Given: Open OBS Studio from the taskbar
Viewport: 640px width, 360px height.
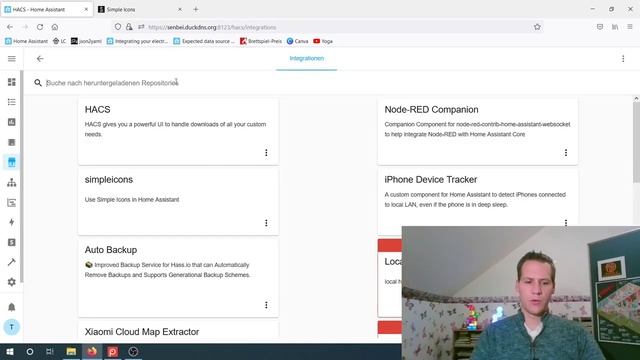Looking at the screenshot, I should tap(133, 351).
